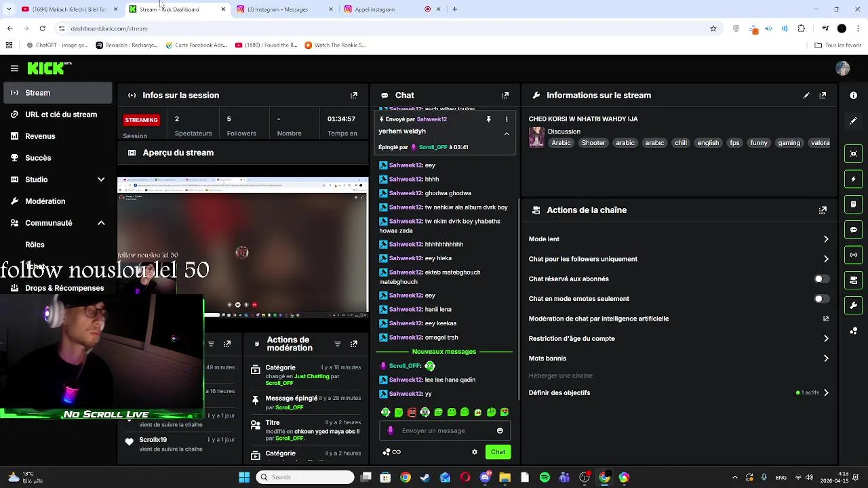Click the Nouveaux messages divider

coord(444,352)
